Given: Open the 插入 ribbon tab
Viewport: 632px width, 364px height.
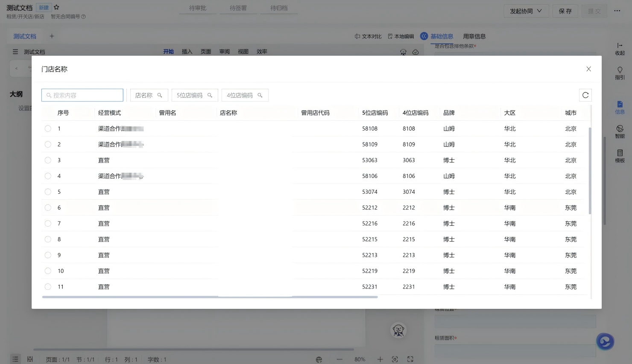Looking at the screenshot, I should click(187, 52).
